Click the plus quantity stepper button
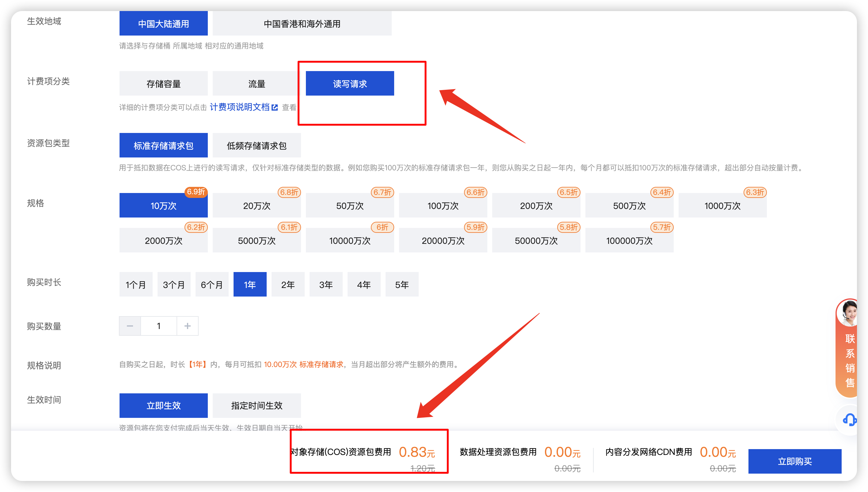This screenshot has width=868, height=492. click(188, 326)
